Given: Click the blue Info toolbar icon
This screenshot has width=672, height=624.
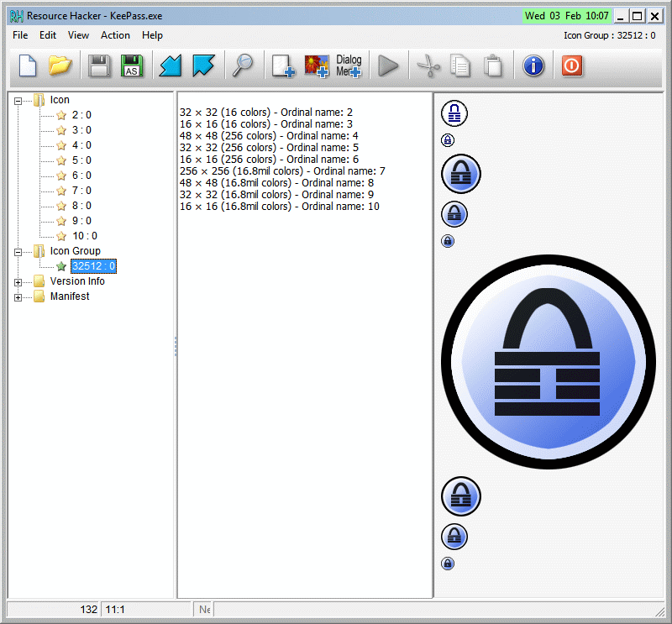Looking at the screenshot, I should coord(533,66).
